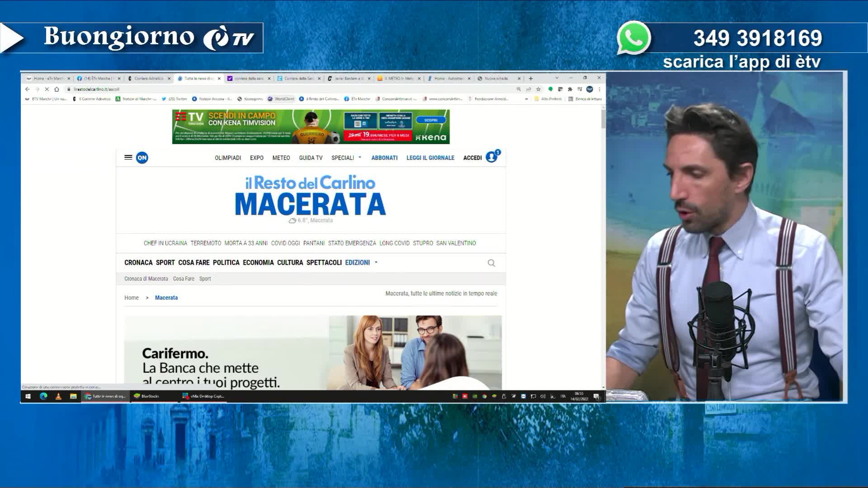This screenshot has width=868, height=488.
Task: Click the Cronaca di Macerata sublink
Action: click(x=146, y=279)
